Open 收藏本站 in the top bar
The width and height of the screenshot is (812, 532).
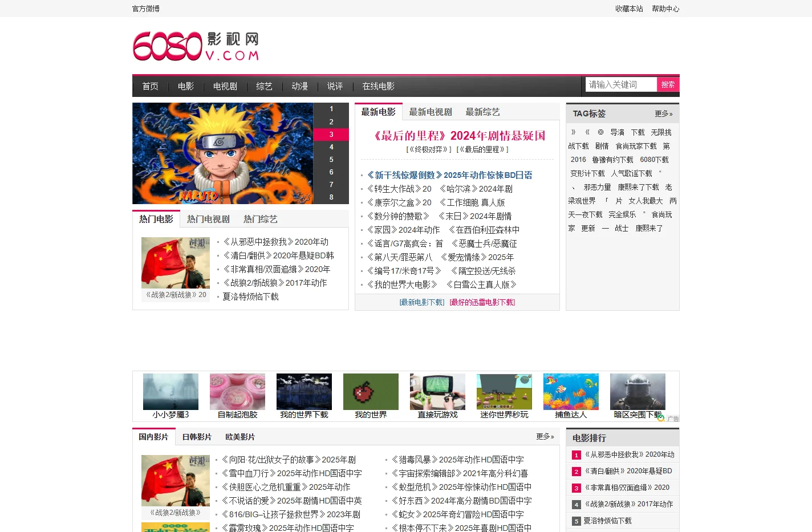point(629,9)
